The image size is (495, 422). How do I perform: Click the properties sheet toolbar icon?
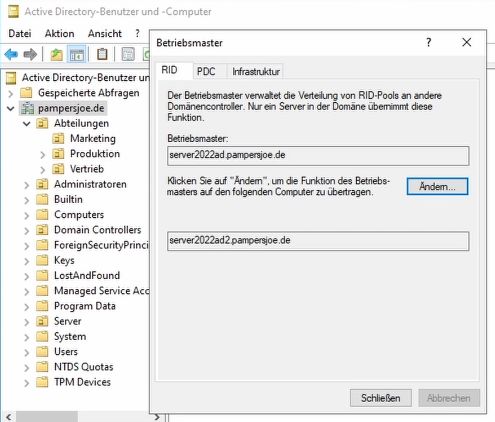point(128,54)
